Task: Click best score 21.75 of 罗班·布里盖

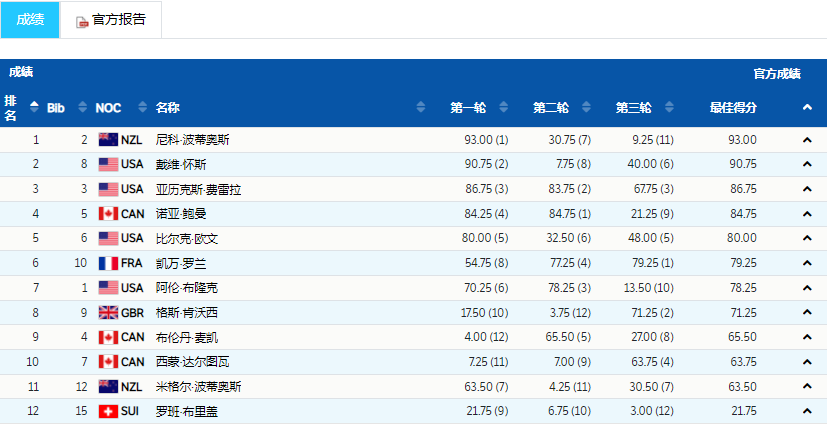Action: (744, 411)
